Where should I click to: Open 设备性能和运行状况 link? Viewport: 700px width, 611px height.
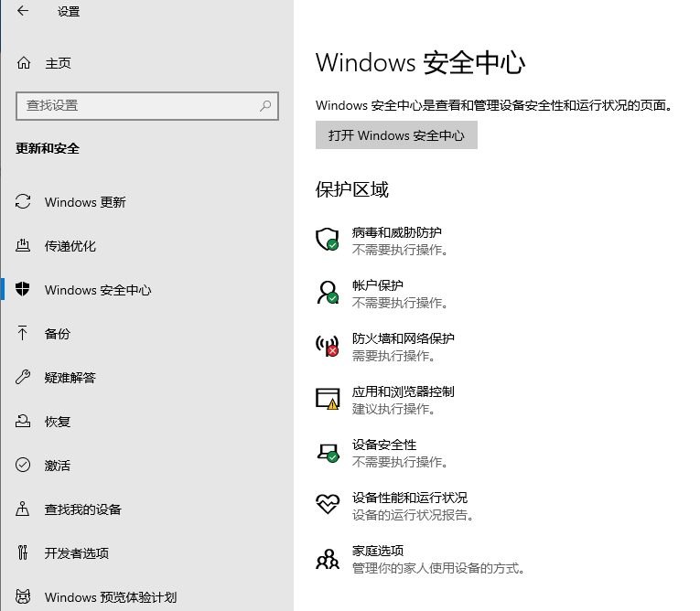point(409,498)
